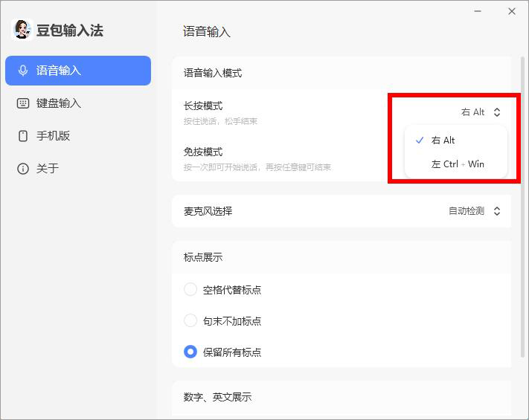Click the 免按模式 label
This screenshot has width=529, height=420.
coord(203,152)
